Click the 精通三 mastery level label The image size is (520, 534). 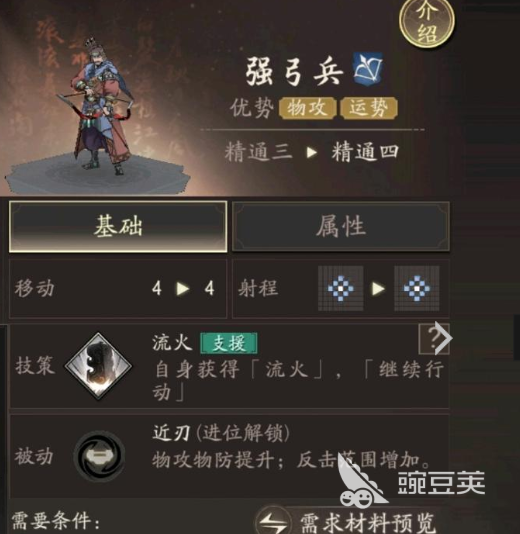tap(258, 152)
